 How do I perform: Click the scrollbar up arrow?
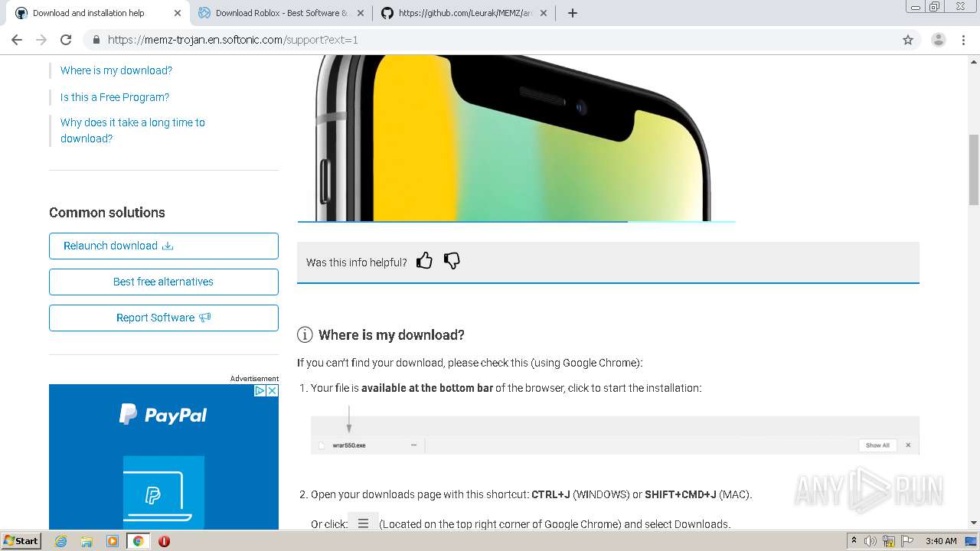(974, 60)
